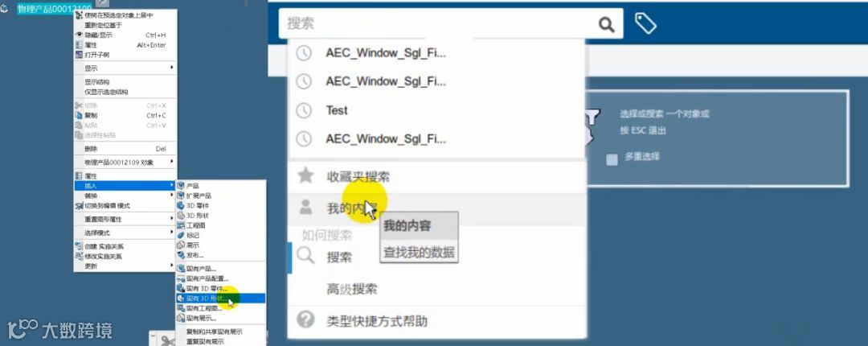Click the magnifier search icon

click(x=607, y=24)
